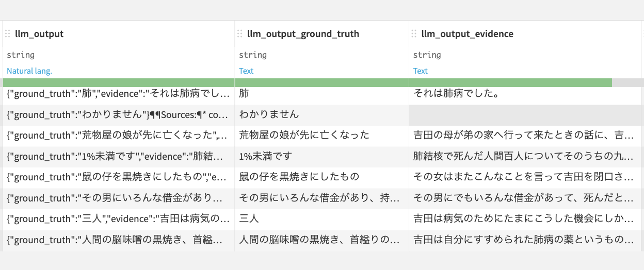Click drag handle beside llm_output_evidence
This screenshot has width=644, height=270.
tap(414, 34)
